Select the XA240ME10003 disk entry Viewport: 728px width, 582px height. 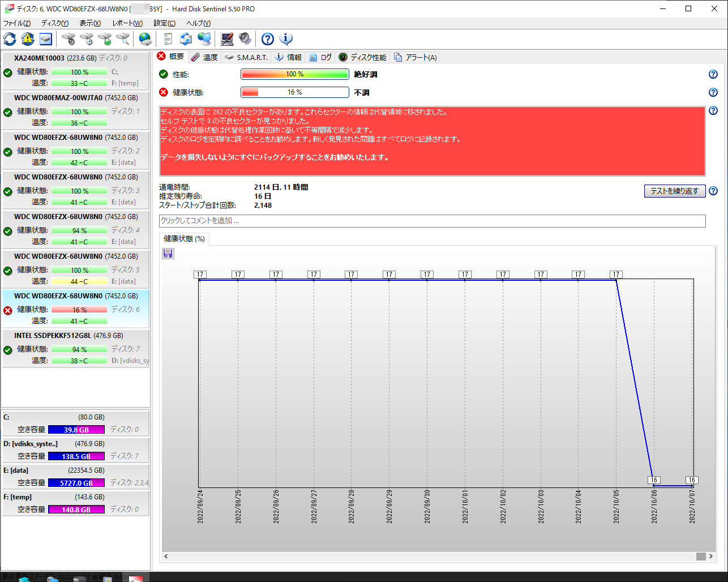tap(76, 71)
